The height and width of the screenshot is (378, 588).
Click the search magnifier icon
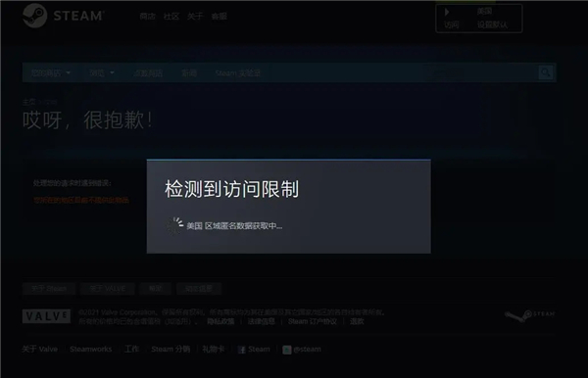pyautogui.click(x=546, y=72)
